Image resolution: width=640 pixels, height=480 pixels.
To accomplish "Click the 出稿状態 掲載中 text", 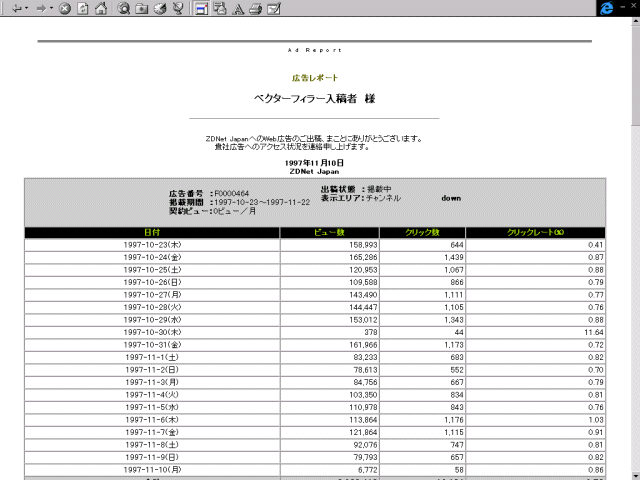I will tap(356, 189).
